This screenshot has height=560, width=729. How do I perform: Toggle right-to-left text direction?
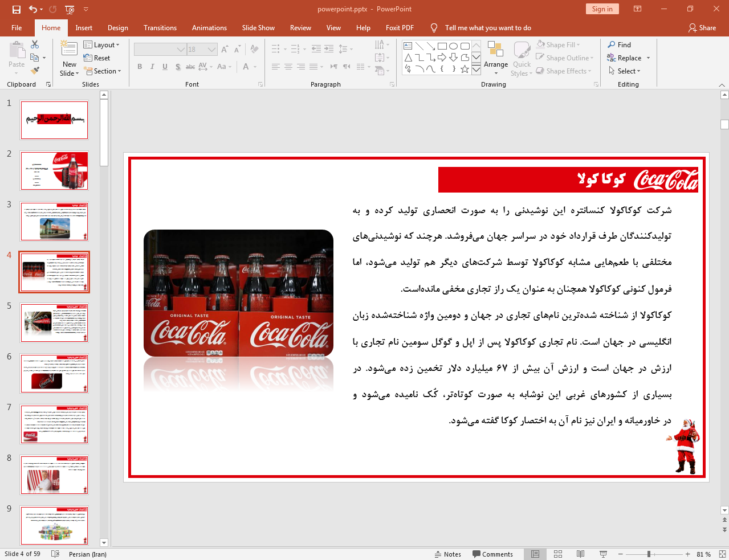pos(334,67)
